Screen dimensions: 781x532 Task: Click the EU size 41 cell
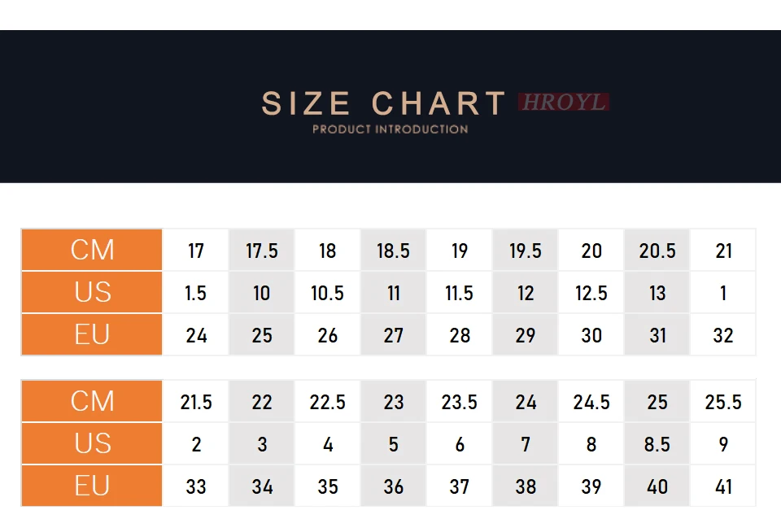point(722,486)
